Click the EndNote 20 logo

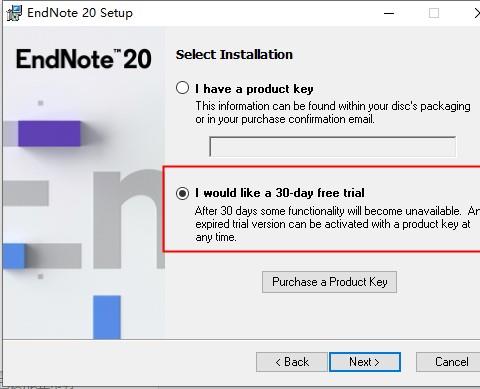(x=84, y=59)
